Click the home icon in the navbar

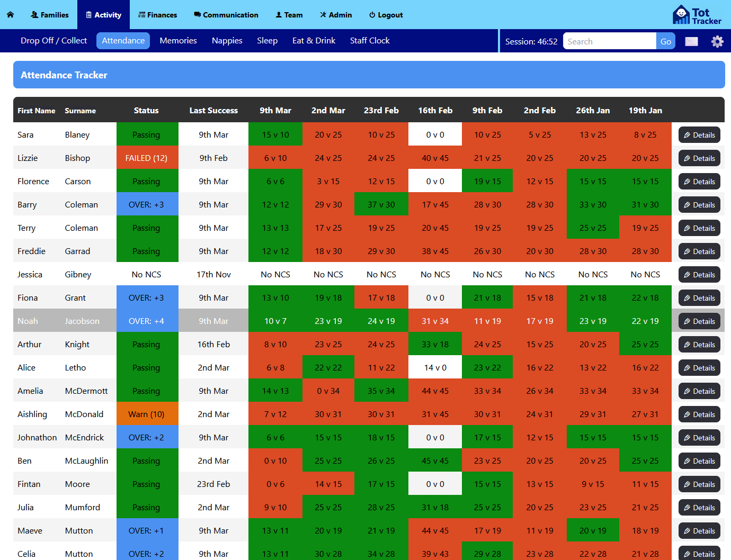click(x=10, y=15)
